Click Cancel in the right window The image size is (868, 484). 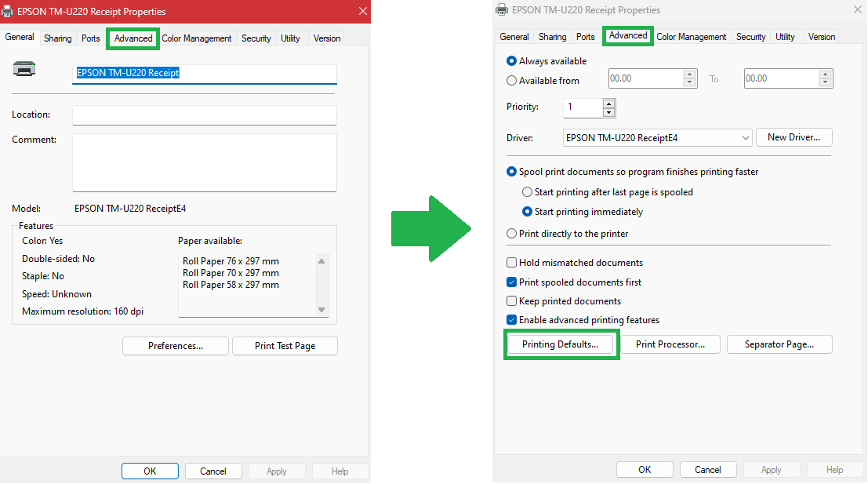click(x=708, y=470)
